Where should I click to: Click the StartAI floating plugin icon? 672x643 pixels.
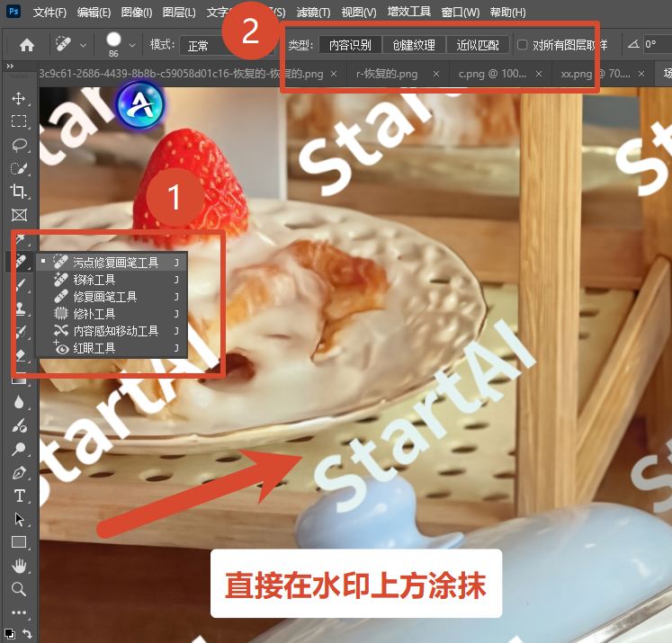click(140, 104)
